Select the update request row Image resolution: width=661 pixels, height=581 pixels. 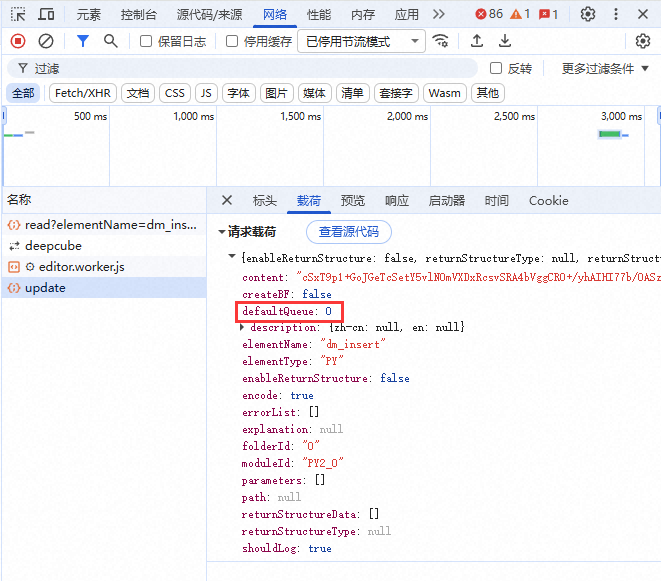coord(104,288)
